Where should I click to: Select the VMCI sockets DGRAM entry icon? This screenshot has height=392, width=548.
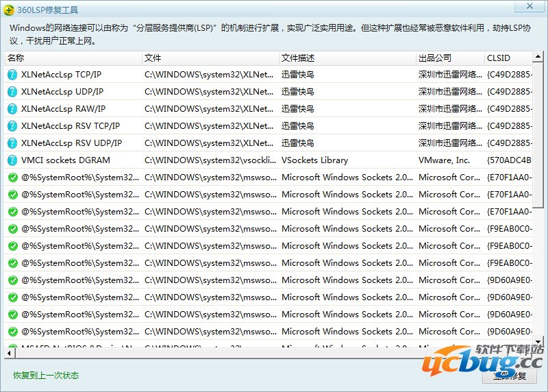(12, 160)
